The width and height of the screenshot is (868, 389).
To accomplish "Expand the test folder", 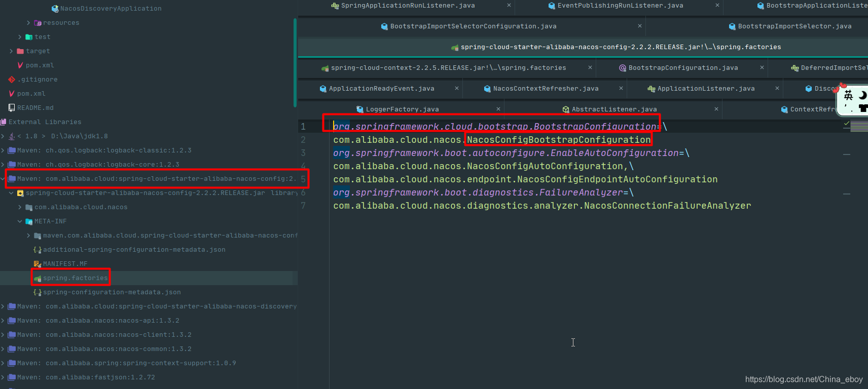I will coord(20,37).
